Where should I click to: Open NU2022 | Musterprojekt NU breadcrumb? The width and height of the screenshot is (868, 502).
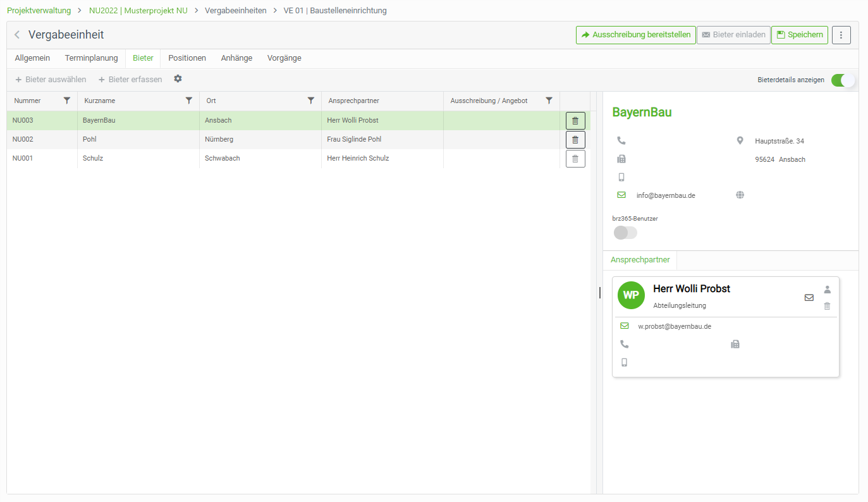[x=138, y=10]
